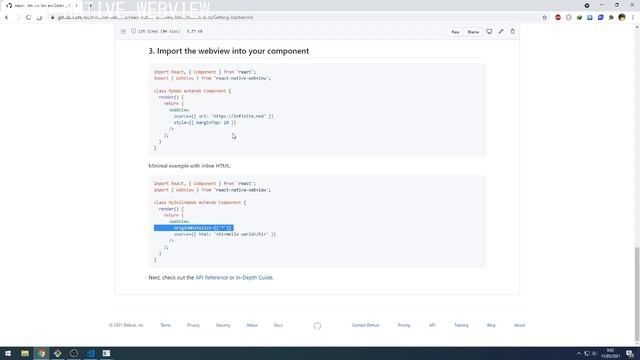The height and width of the screenshot is (360, 640).
Task: Close the current GitHub tab
Action: (76, 6)
